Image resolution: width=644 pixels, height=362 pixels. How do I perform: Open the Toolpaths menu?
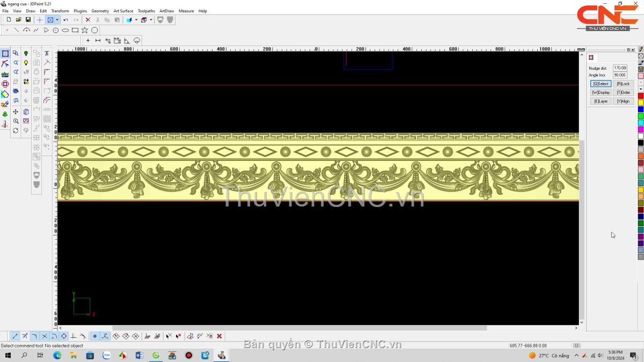click(147, 11)
